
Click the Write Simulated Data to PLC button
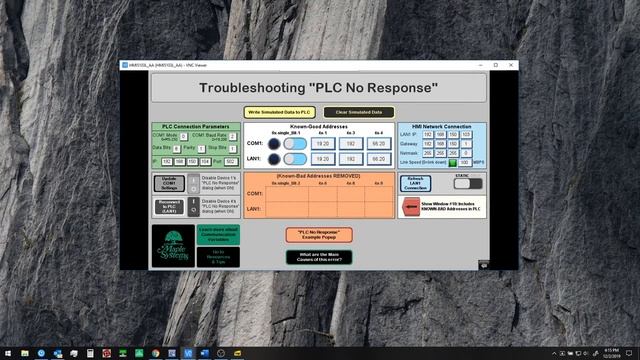tap(280, 112)
